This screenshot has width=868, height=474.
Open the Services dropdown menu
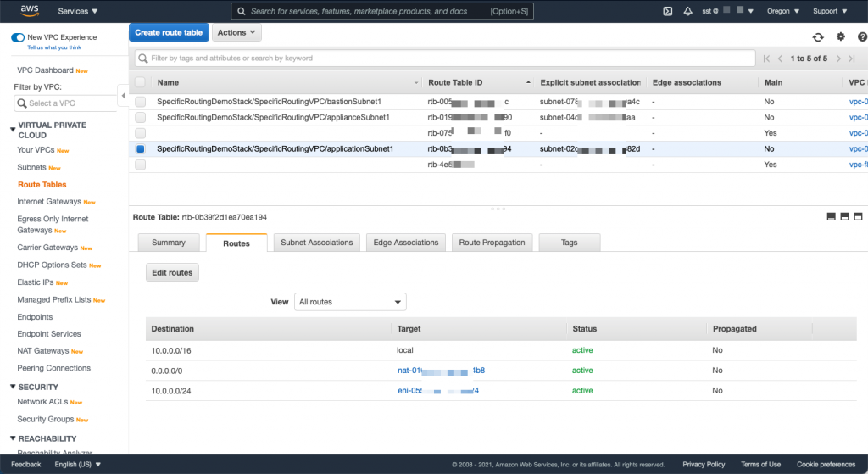tap(77, 11)
